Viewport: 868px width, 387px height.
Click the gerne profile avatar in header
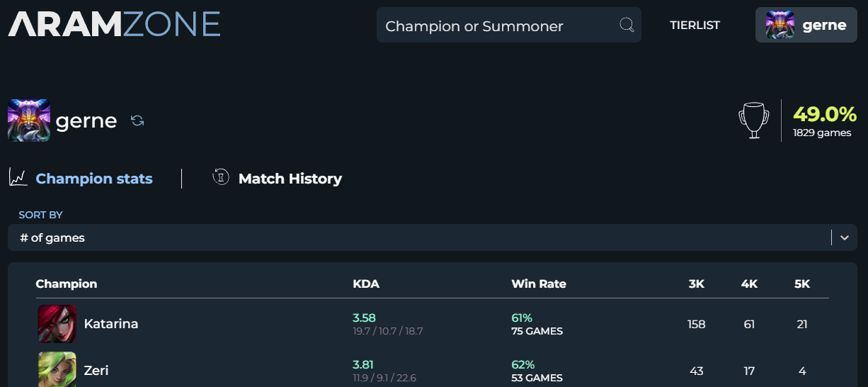click(x=780, y=26)
